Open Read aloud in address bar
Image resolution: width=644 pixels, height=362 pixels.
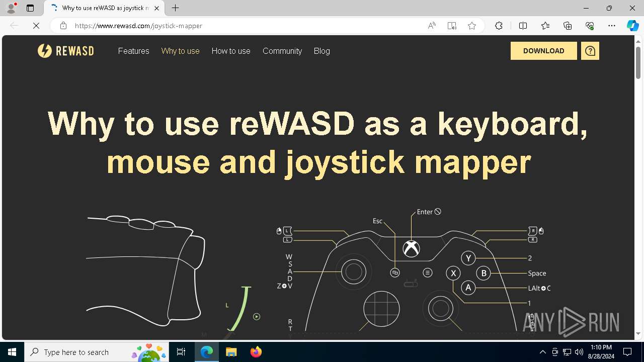pos(432,26)
